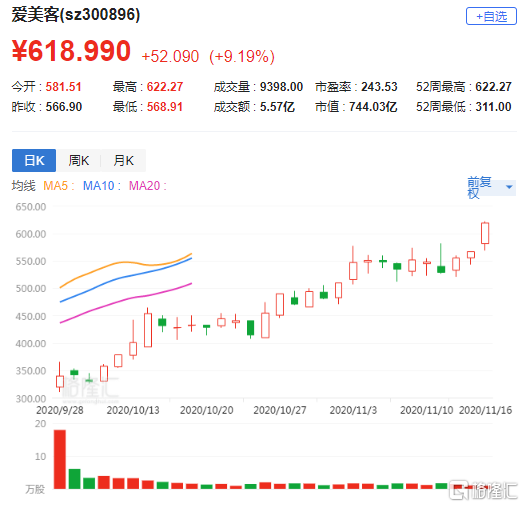Click the 均线 label
Image resolution: width=524 pixels, height=507 pixels.
(23, 186)
